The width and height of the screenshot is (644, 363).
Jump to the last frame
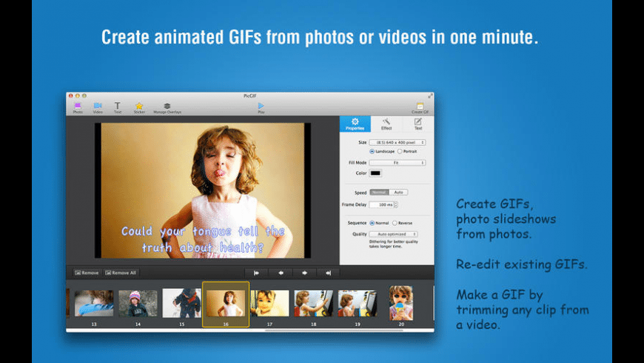pyautogui.click(x=328, y=273)
